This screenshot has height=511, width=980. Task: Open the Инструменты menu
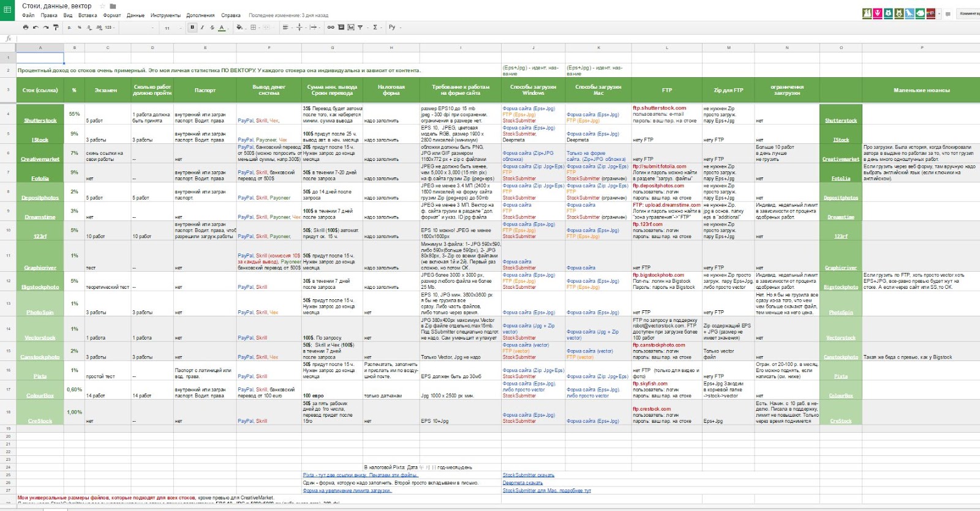(165, 15)
